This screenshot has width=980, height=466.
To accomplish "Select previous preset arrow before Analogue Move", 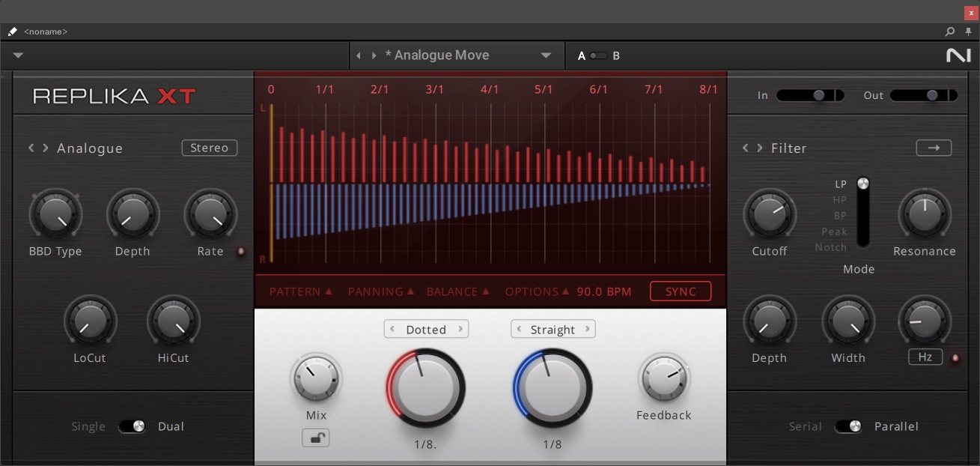I will pos(359,55).
